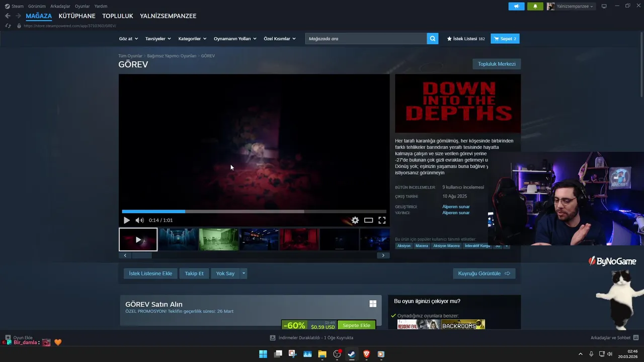This screenshot has height=362, width=644.
Task: Expand the Tavsiyeler menu
Action: 158,39
